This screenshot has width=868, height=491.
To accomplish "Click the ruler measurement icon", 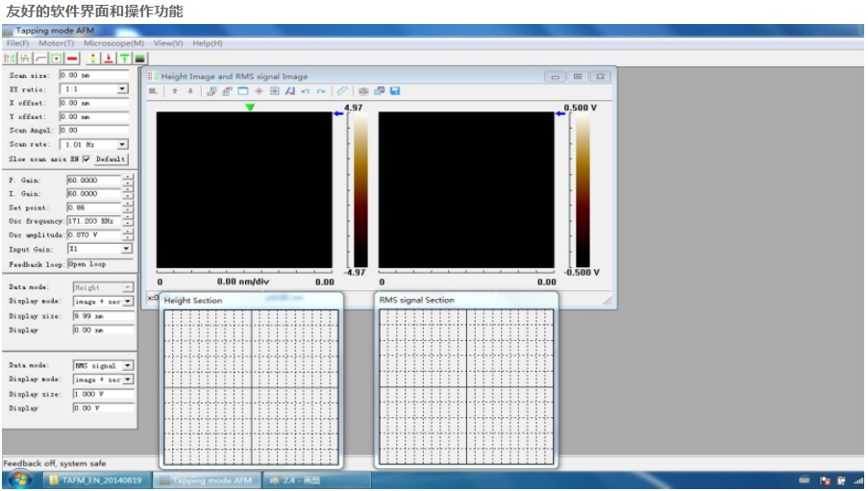I will (x=342, y=91).
